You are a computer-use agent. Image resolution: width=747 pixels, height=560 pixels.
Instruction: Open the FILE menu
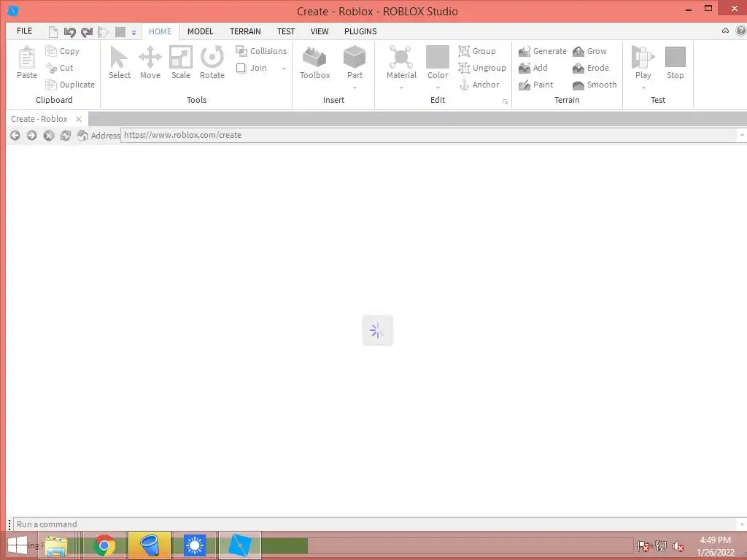[24, 31]
